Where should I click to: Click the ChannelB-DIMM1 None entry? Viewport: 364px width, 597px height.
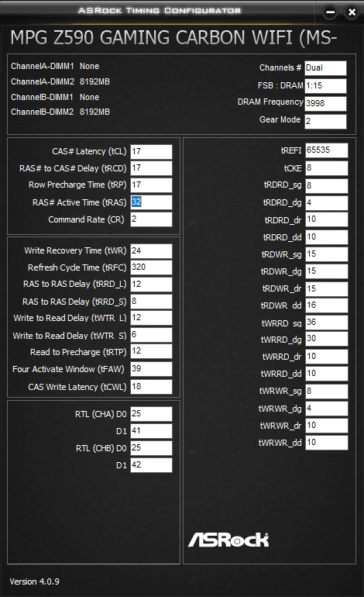[x=55, y=97]
